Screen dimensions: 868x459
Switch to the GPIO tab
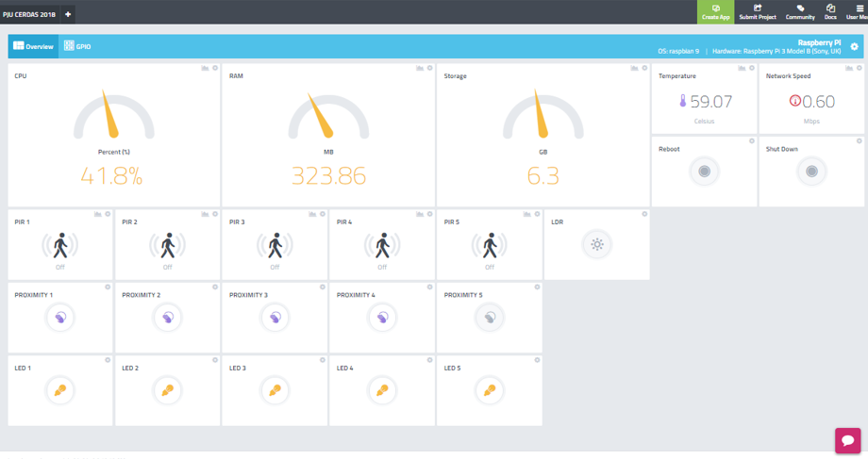[76, 46]
